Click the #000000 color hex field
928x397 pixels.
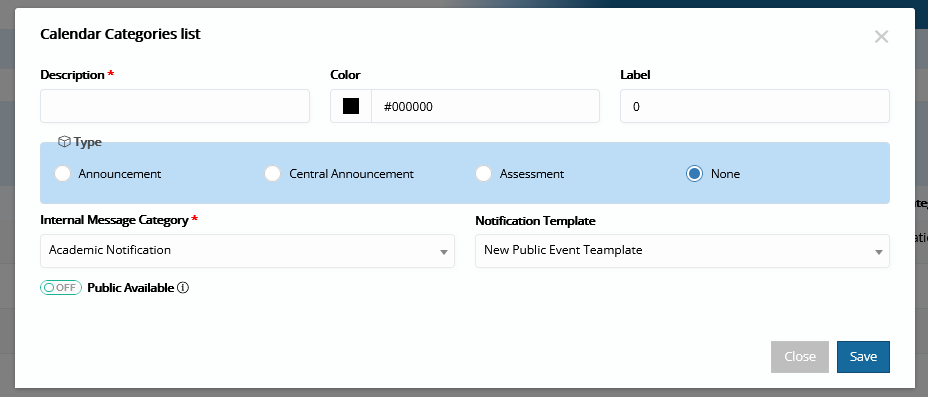point(485,106)
